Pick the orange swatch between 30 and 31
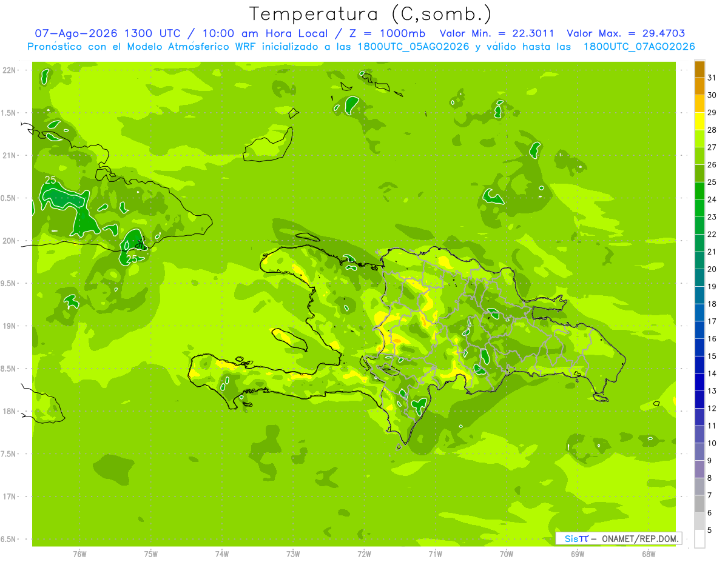This screenshot has height=562, width=728. click(x=699, y=87)
